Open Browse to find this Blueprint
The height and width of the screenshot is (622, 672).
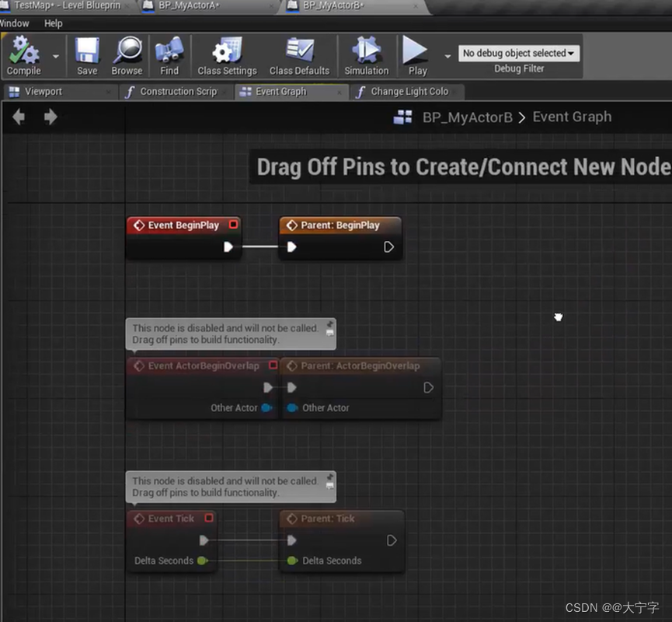click(127, 54)
